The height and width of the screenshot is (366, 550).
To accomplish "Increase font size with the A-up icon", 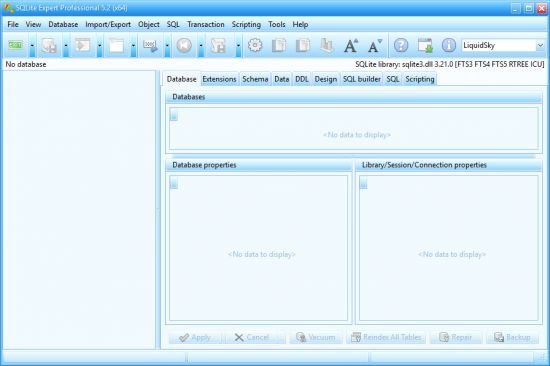I will point(351,45).
